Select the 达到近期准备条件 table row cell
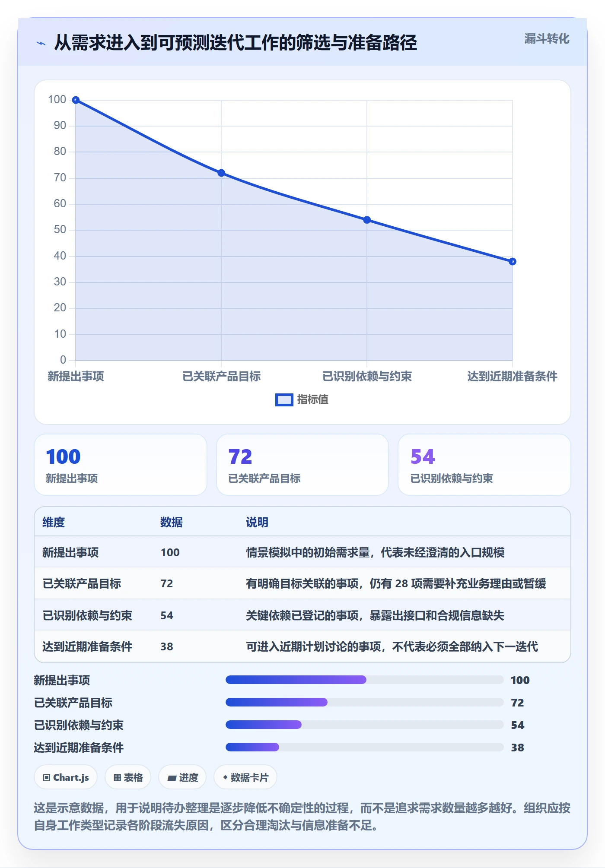Image resolution: width=605 pixels, height=868 pixels. (x=87, y=646)
